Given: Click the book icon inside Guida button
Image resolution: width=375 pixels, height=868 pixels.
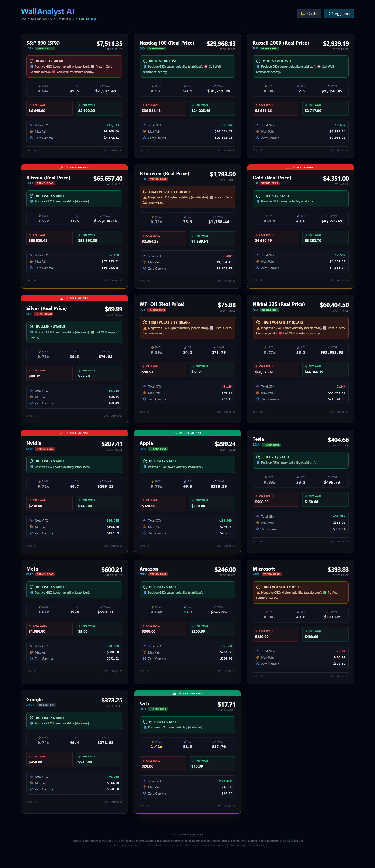Looking at the screenshot, I should point(303,14).
